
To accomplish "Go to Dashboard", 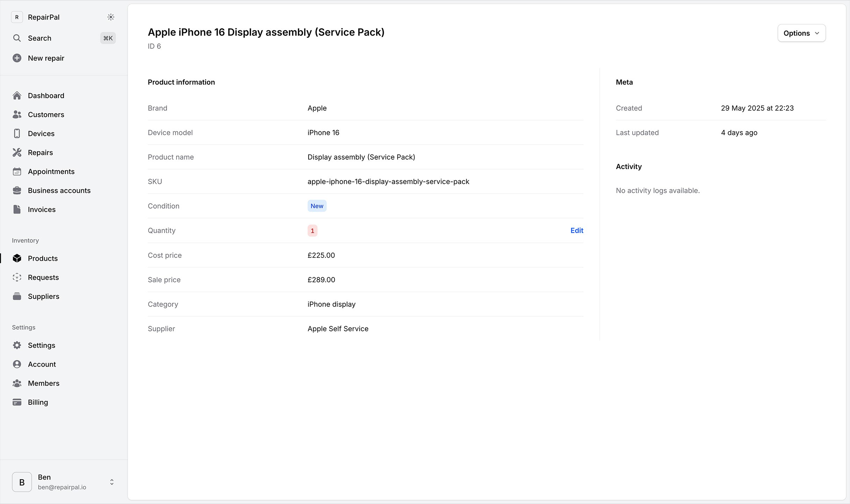I will (46, 95).
